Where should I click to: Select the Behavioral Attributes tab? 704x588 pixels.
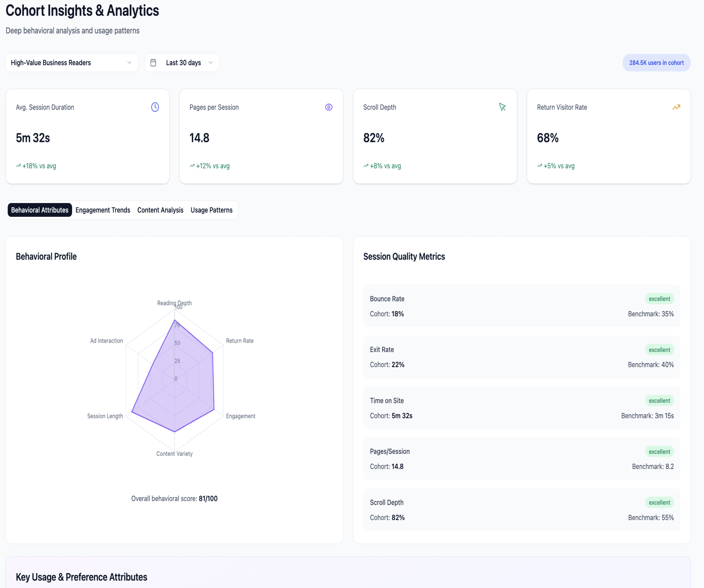click(40, 210)
